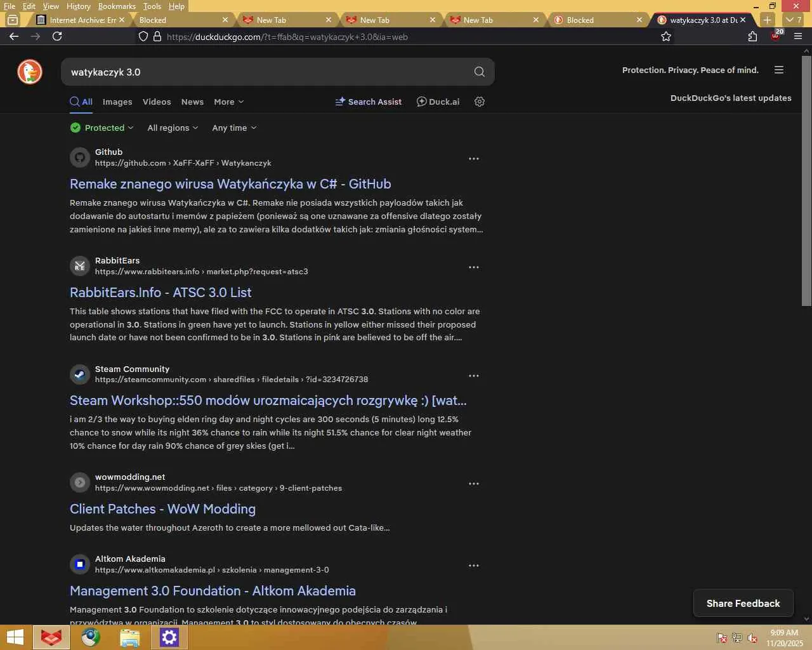Select the News search tab

click(x=192, y=102)
